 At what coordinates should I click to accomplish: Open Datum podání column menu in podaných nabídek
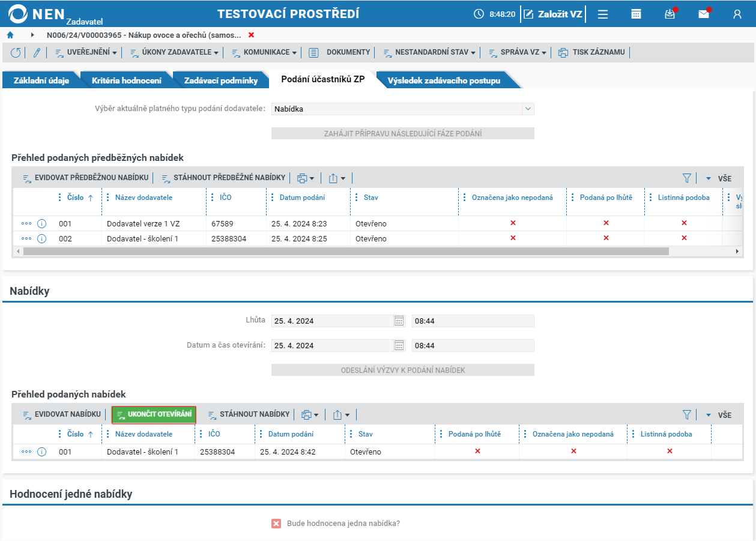click(260, 434)
